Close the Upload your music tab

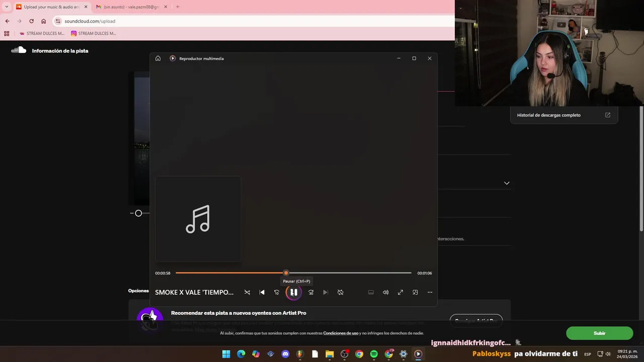[86, 7]
